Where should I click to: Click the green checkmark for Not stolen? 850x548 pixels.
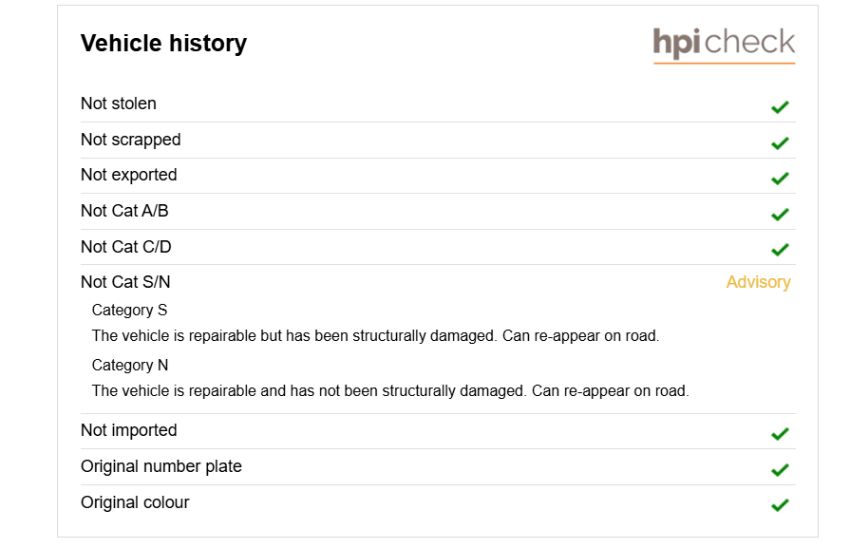780,107
